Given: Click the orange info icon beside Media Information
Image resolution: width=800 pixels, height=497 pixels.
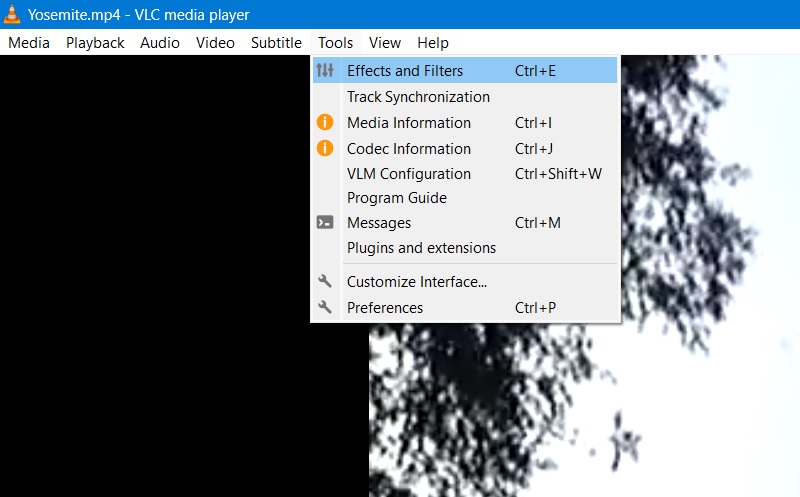Looking at the screenshot, I should [x=325, y=122].
